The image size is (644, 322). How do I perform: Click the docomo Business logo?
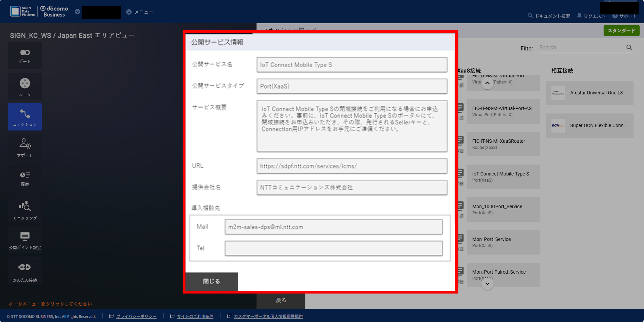pyautogui.click(x=54, y=12)
